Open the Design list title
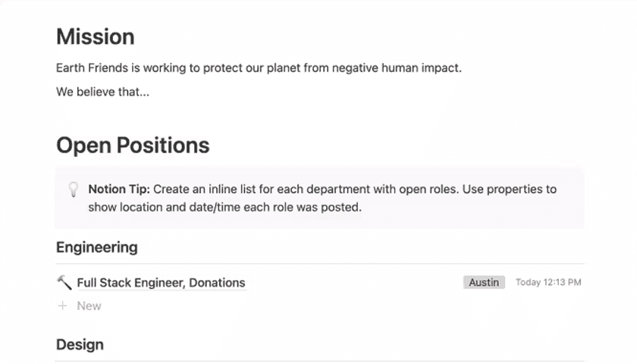This screenshot has height=364, width=637. click(x=80, y=345)
